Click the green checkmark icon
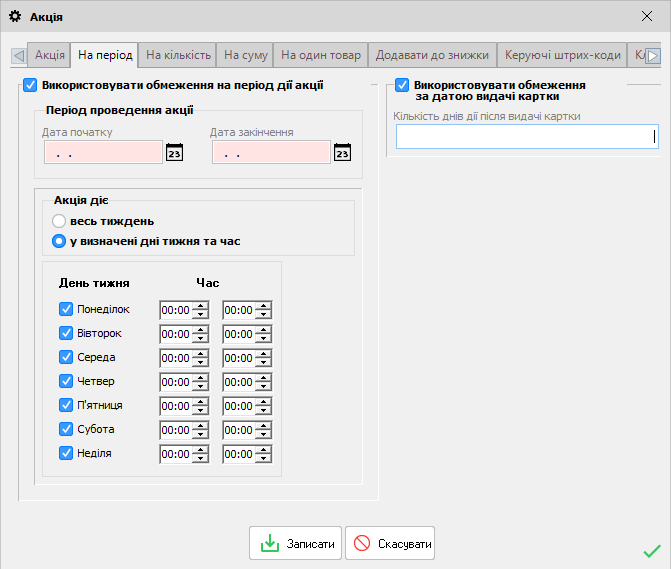671x569 pixels. [651, 550]
